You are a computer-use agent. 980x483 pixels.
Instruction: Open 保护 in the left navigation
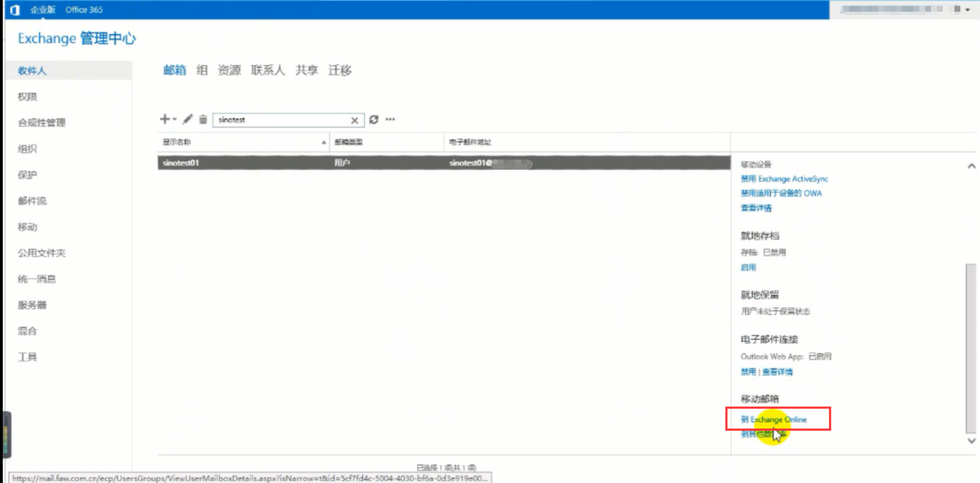(x=27, y=175)
